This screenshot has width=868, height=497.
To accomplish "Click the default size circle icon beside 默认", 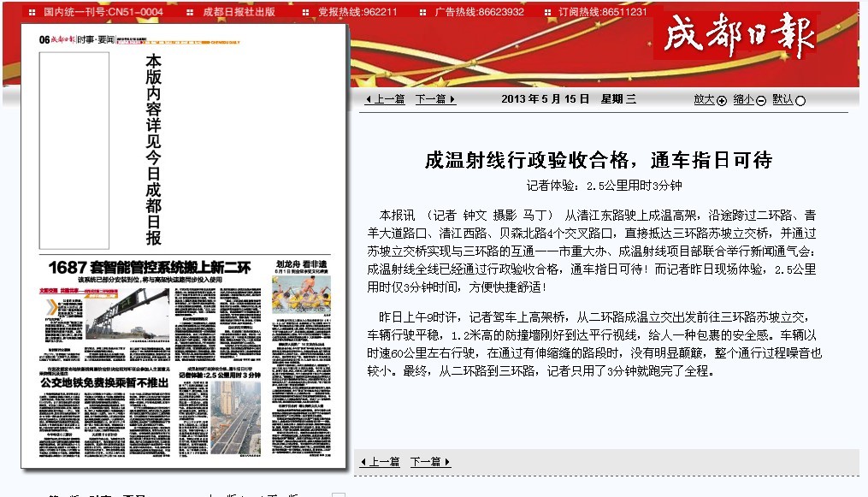I will click(800, 100).
